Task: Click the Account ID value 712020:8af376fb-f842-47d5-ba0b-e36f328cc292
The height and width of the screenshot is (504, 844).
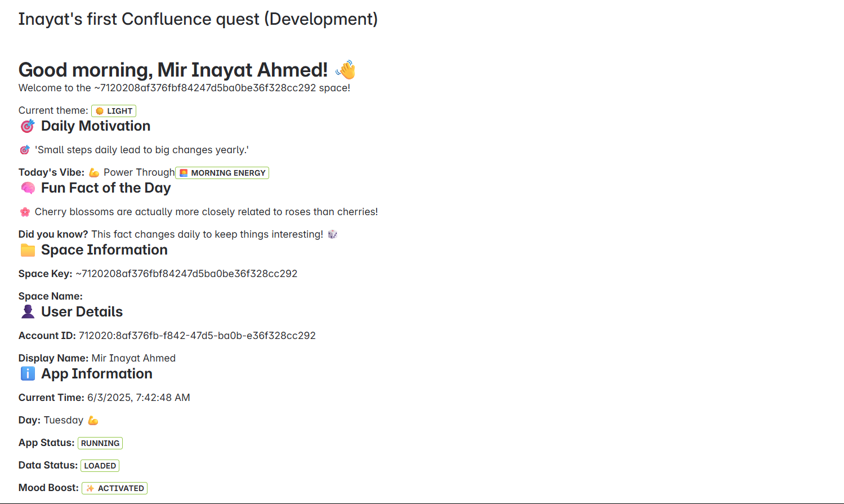Action: [x=197, y=336]
